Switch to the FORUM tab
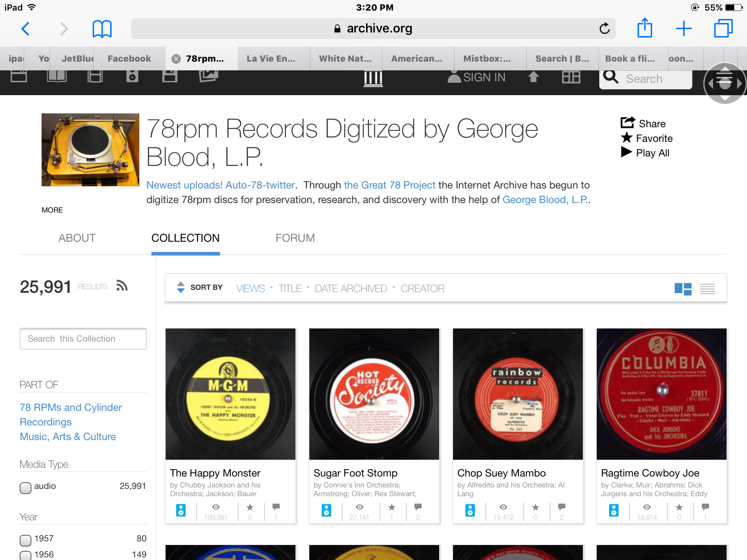This screenshot has height=560, width=747. [x=295, y=238]
